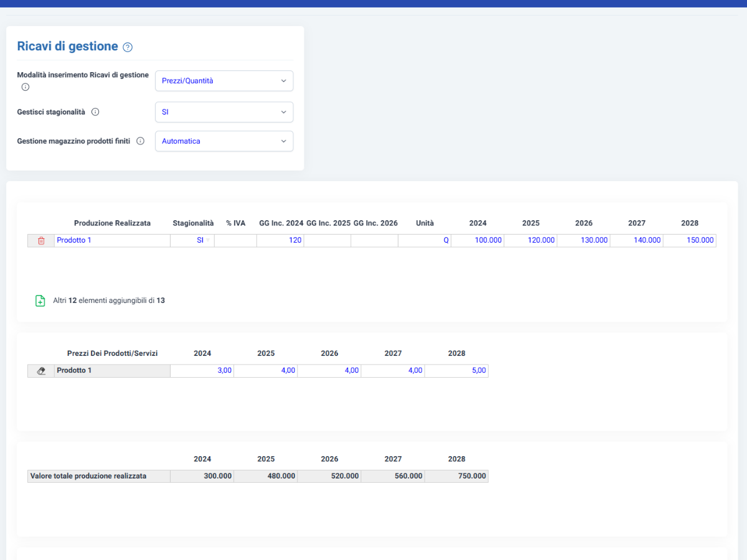Click empty GG Inc. 2025 cell
The height and width of the screenshot is (560, 747).
327,240
